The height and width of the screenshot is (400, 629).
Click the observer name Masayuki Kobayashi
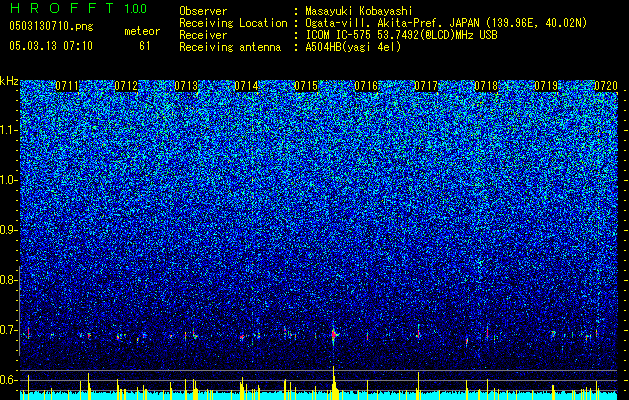(358, 11)
